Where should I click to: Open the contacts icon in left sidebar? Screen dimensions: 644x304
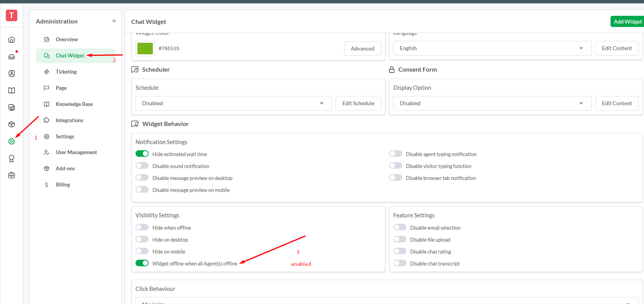point(12,74)
